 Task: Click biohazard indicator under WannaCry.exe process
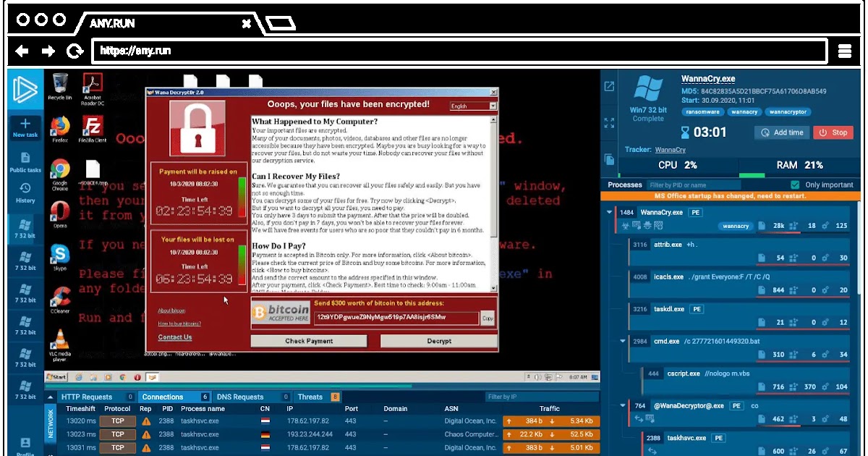click(x=626, y=226)
